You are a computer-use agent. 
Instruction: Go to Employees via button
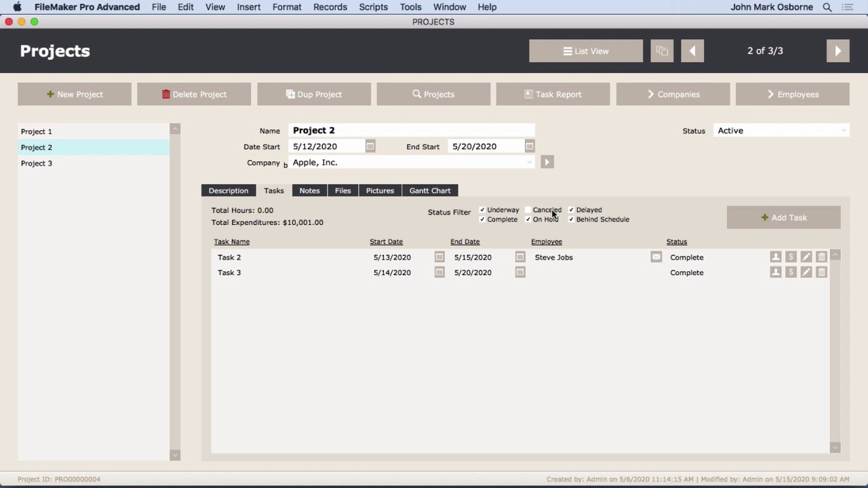click(x=793, y=94)
